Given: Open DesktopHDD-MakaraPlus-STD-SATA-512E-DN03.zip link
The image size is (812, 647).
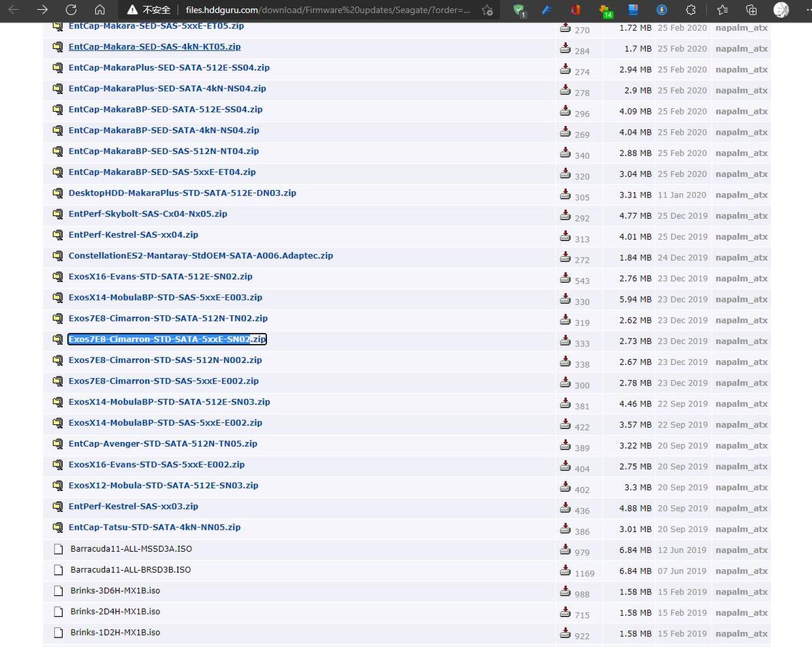Looking at the screenshot, I should click(183, 193).
